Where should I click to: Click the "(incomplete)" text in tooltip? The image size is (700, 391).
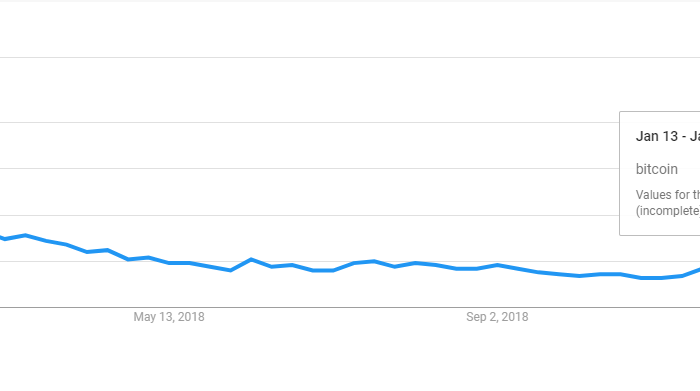tap(668, 211)
